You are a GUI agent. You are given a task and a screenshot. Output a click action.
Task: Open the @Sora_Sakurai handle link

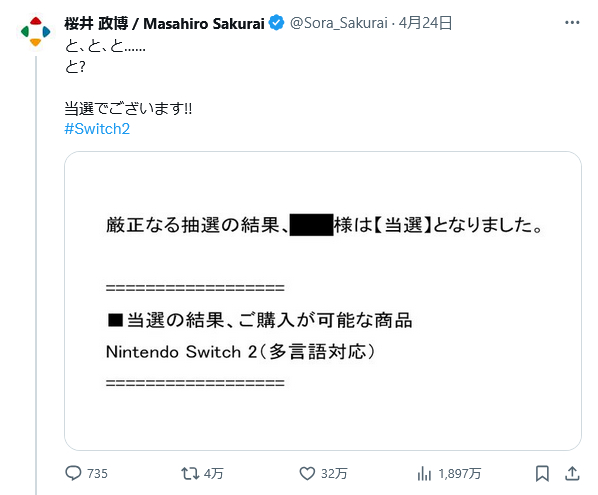coord(339,23)
